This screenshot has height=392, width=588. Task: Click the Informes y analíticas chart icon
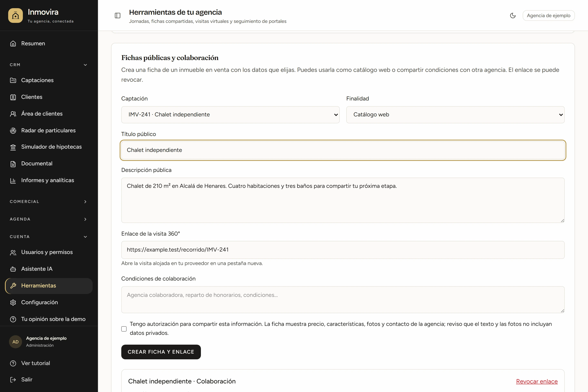point(13,180)
